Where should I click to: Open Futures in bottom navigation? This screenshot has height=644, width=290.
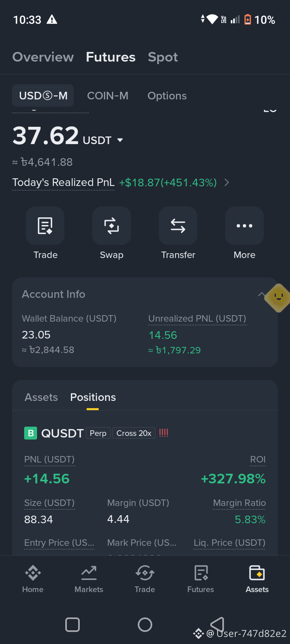pyautogui.click(x=201, y=579)
